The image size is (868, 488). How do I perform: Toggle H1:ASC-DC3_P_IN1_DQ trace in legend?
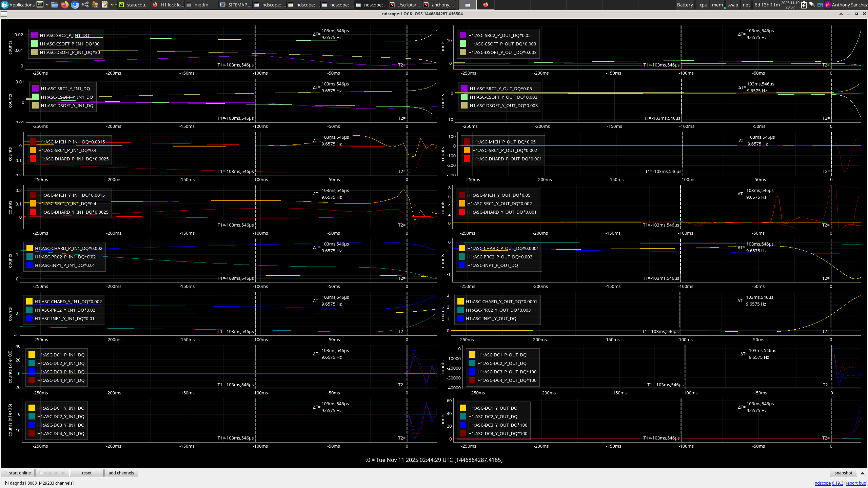click(61, 372)
